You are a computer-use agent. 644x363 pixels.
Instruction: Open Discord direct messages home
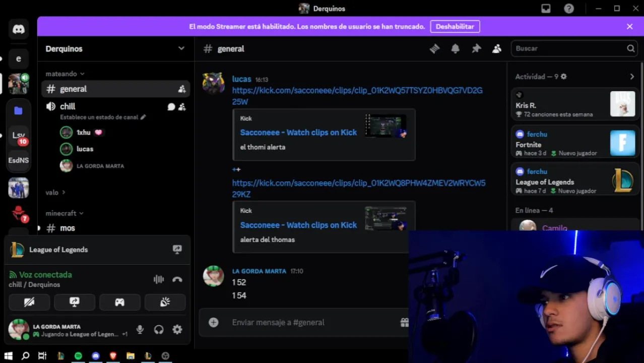tap(19, 29)
